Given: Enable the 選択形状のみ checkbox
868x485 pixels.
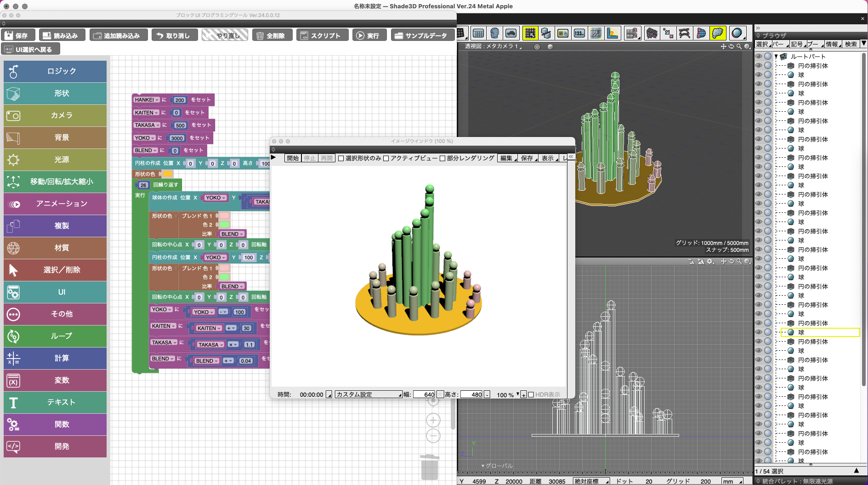Looking at the screenshot, I should pyautogui.click(x=341, y=158).
